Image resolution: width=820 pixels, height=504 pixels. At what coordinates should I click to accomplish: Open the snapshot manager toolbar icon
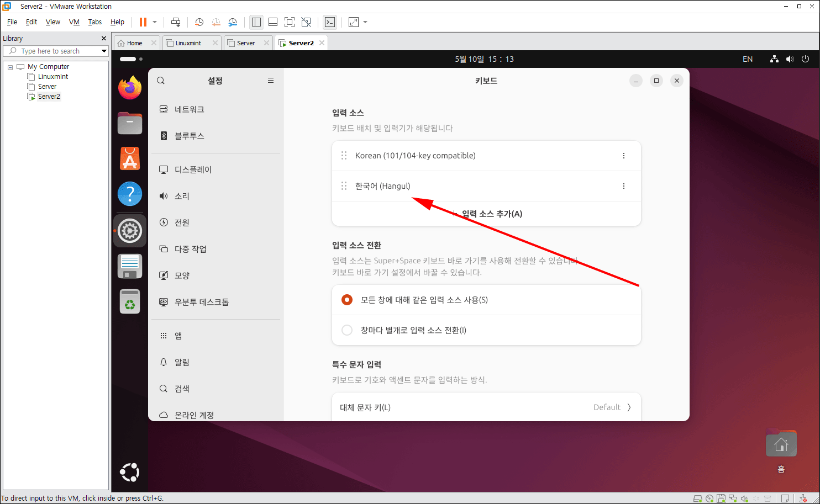click(233, 22)
